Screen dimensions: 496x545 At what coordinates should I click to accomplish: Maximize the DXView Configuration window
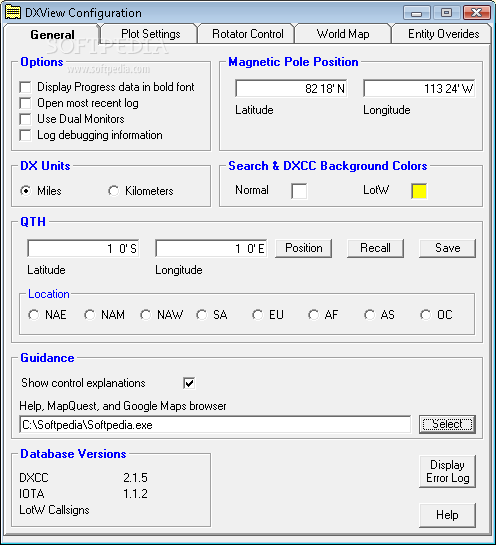[x=447, y=13]
